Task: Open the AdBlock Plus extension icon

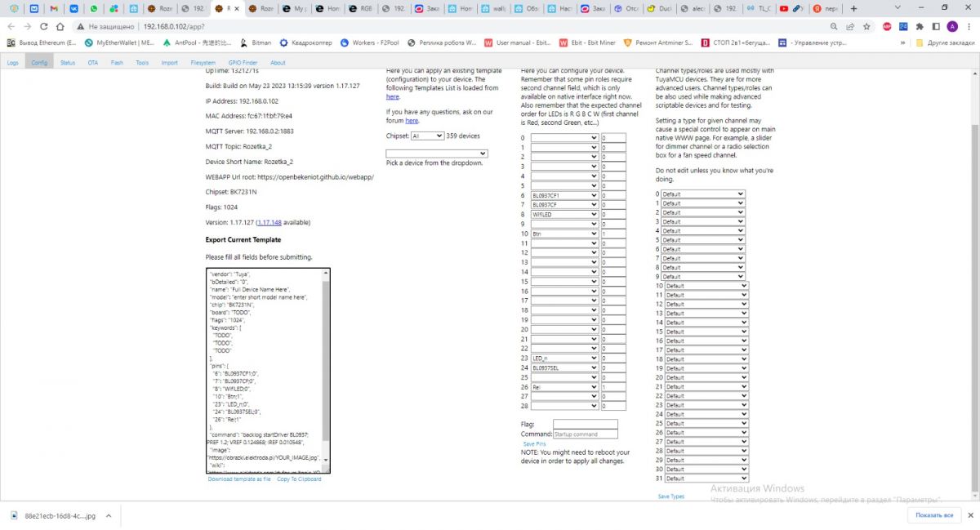Action: pos(887,26)
